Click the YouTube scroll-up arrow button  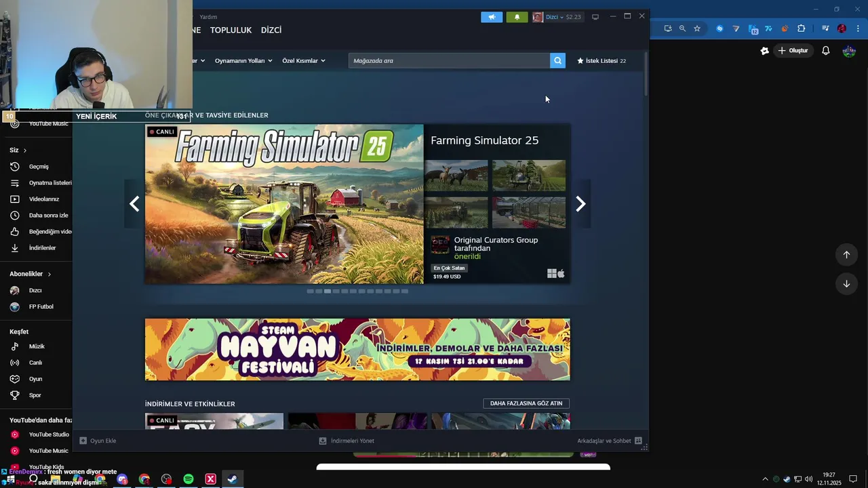click(x=846, y=255)
